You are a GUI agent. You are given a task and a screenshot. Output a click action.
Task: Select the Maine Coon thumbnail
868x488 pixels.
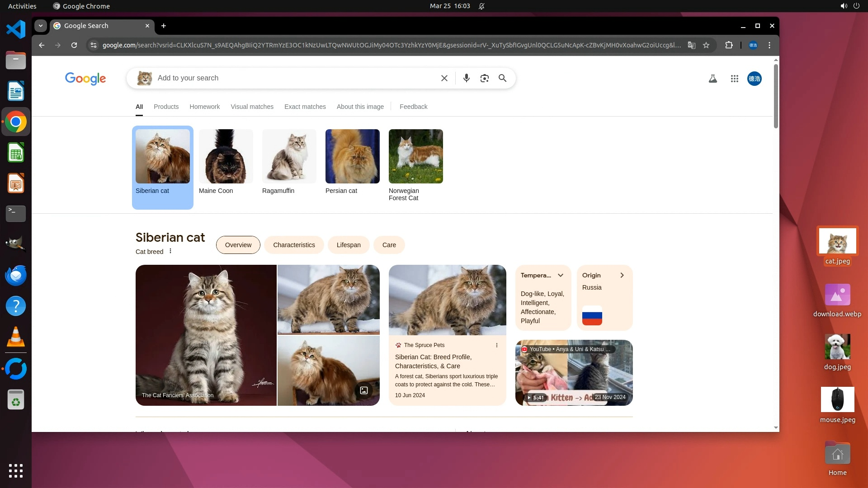coord(226,156)
